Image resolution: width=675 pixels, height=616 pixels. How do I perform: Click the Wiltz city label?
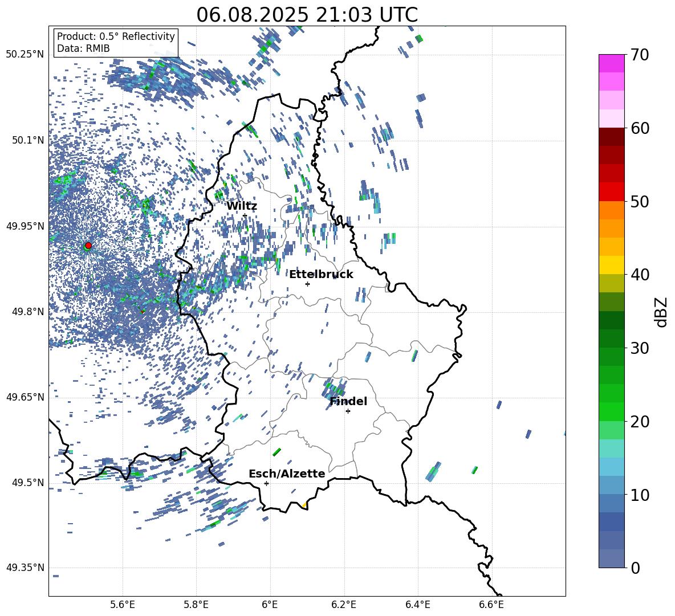click(x=242, y=206)
